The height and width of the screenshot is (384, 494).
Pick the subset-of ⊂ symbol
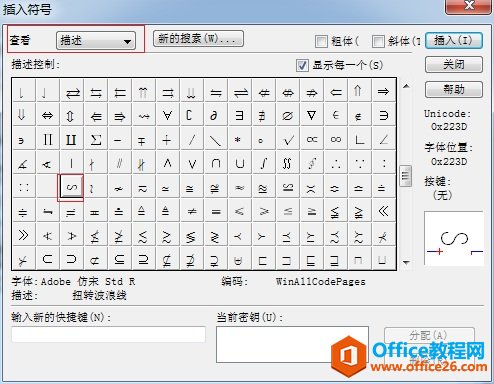click(x=47, y=259)
